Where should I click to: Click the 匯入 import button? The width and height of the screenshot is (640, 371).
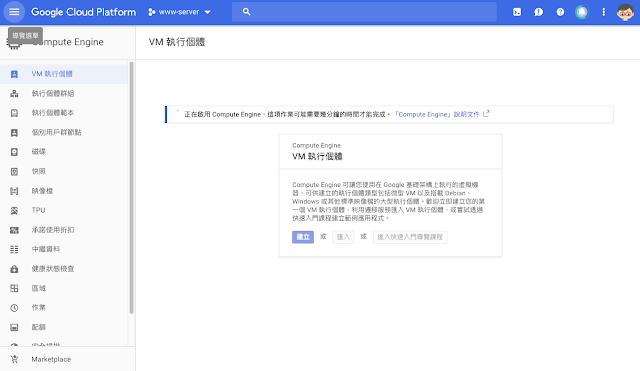pyautogui.click(x=343, y=237)
